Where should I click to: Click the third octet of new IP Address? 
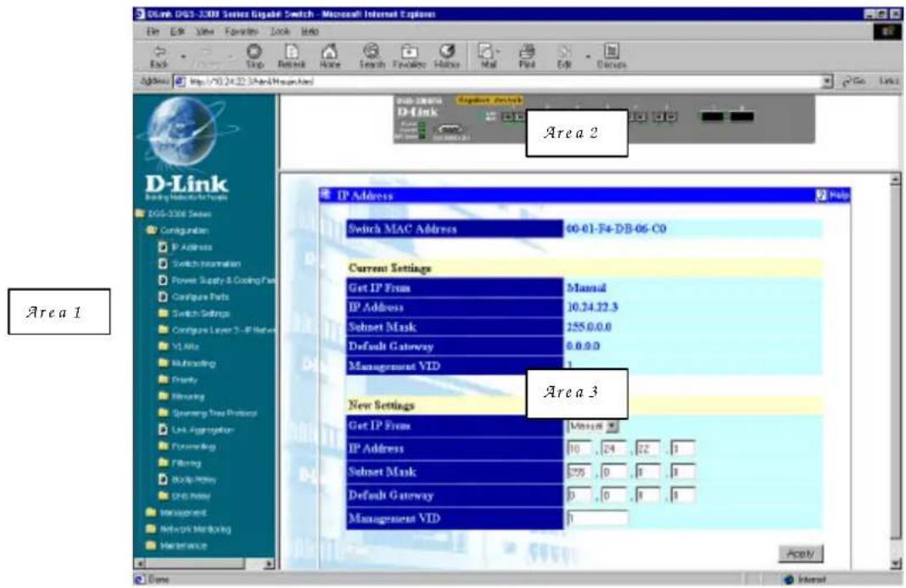[x=648, y=449]
